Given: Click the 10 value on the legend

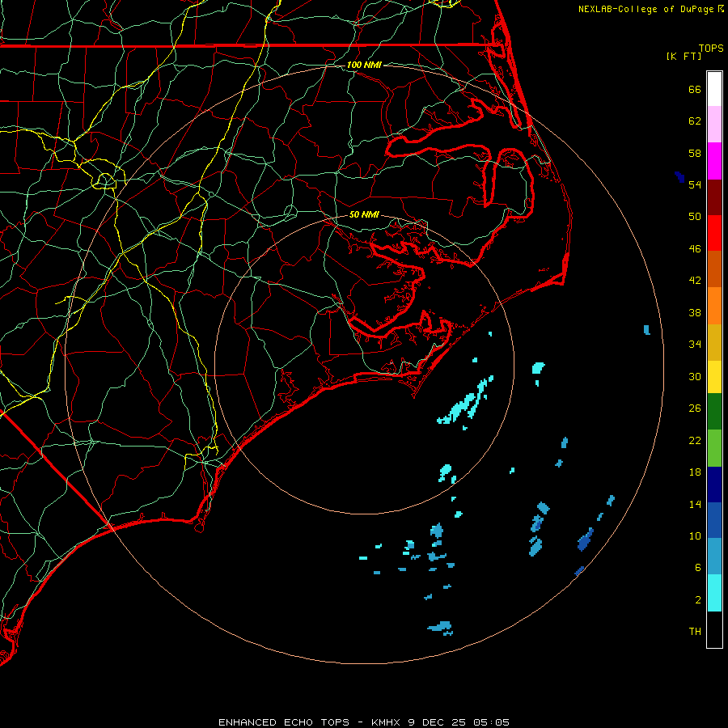Looking at the screenshot, I should point(695,535).
